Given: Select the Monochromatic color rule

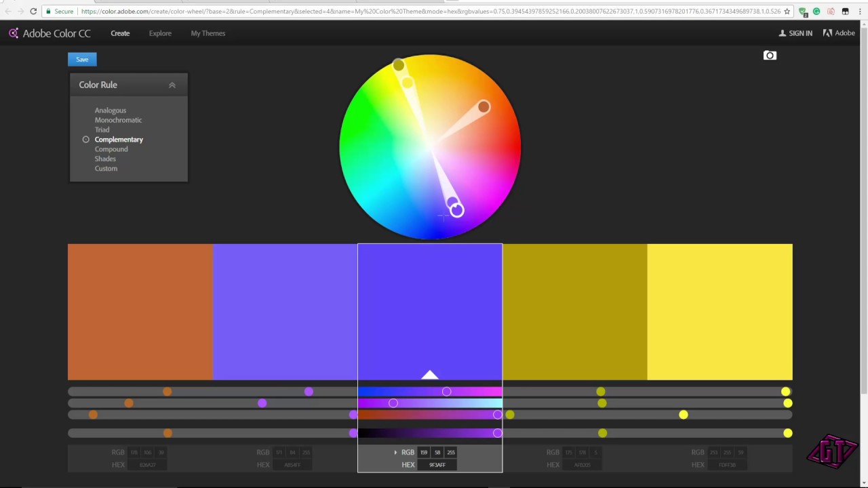Looking at the screenshot, I should [118, 120].
